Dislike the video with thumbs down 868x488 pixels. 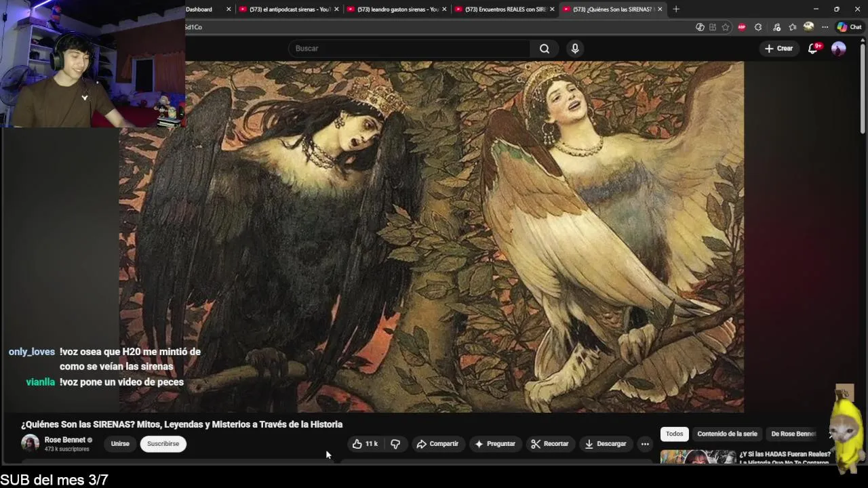coord(395,444)
